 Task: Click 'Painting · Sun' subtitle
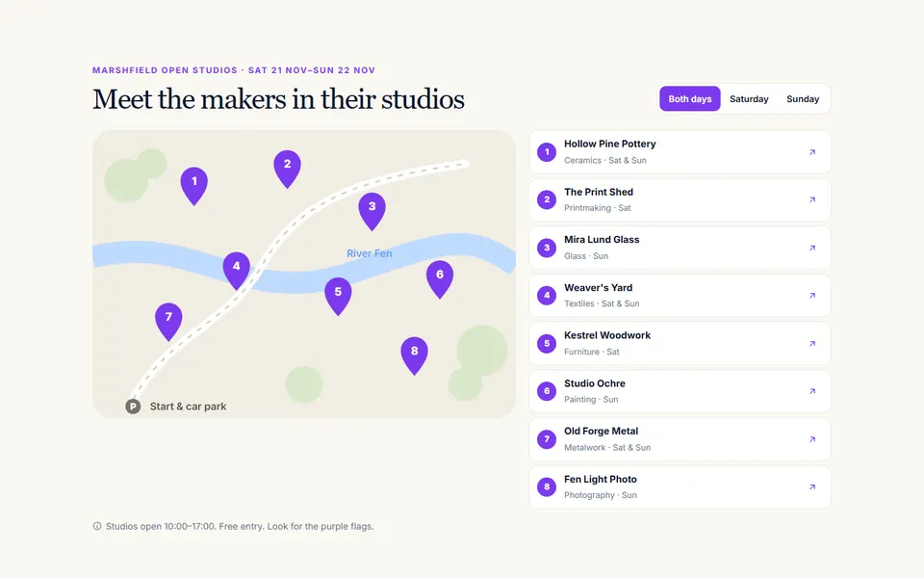pos(591,399)
